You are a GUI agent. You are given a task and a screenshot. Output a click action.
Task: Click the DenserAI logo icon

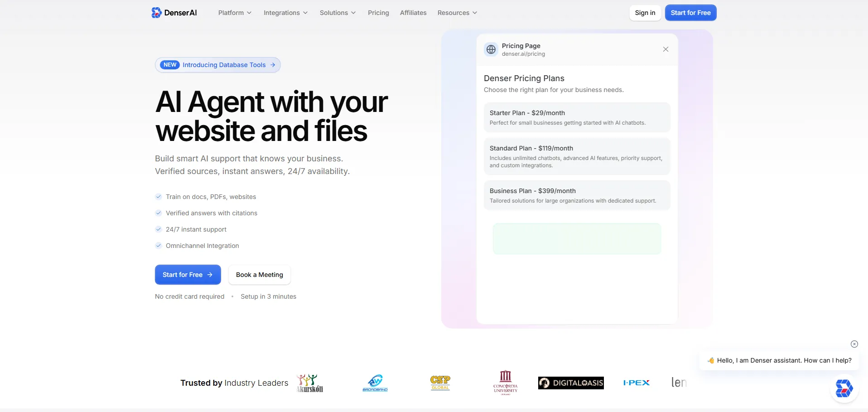(157, 13)
